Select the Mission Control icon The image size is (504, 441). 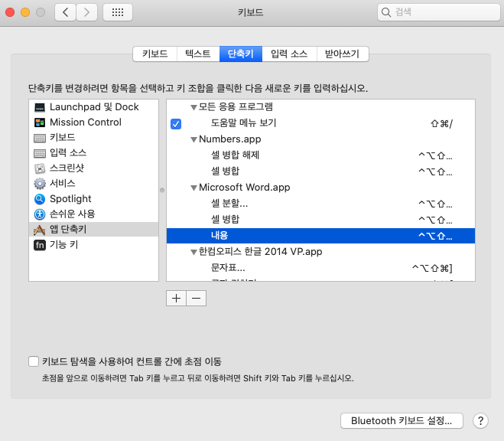tap(40, 122)
